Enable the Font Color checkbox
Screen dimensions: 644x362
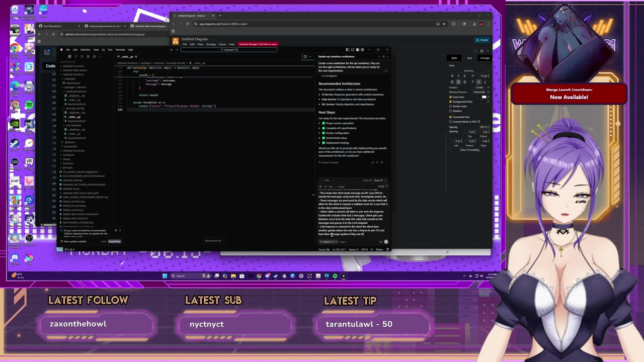450,97
